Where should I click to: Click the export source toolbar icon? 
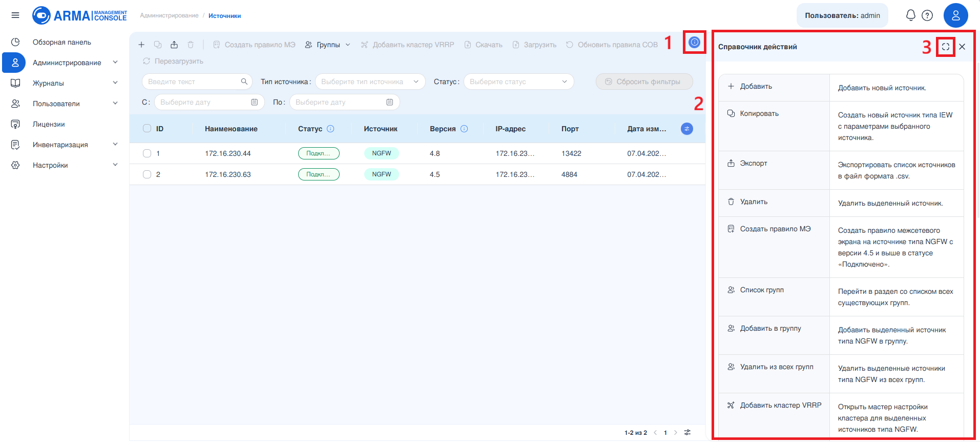tap(174, 45)
